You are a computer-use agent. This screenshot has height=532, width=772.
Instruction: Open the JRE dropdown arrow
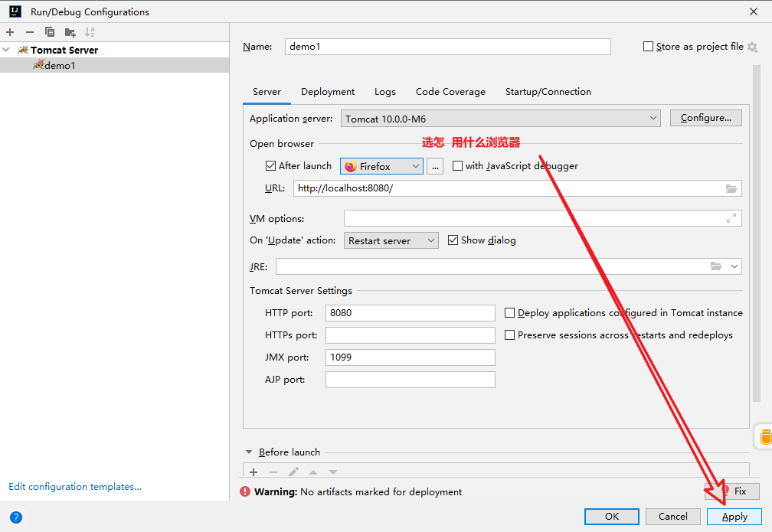[734, 266]
